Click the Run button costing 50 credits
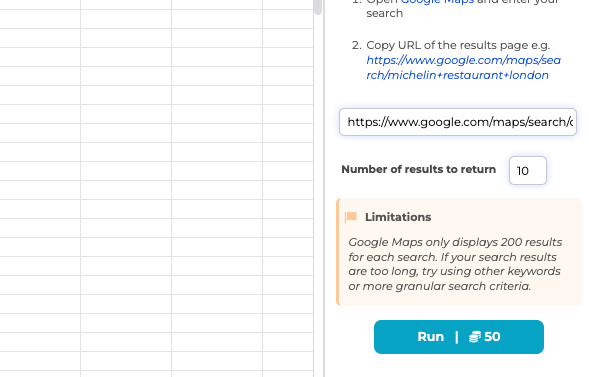 click(459, 337)
